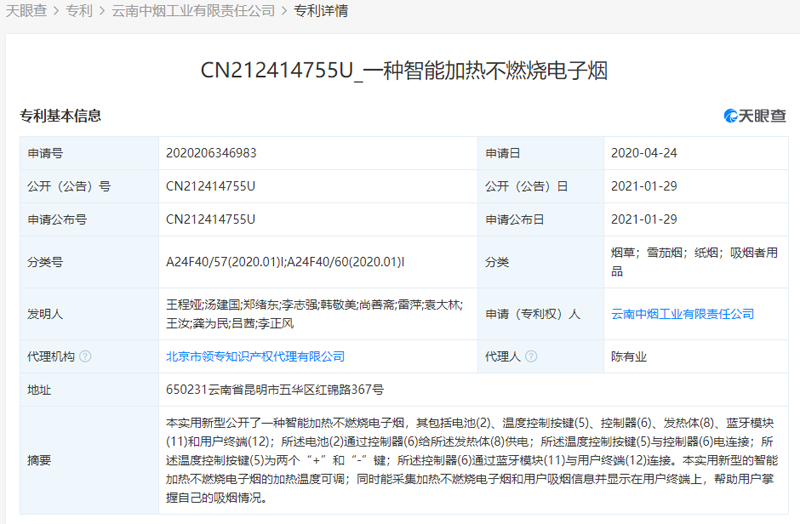Select 2021-01-29 in 公开（公告）日 row
This screenshot has width=800, height=524.
tap(644, 186)
